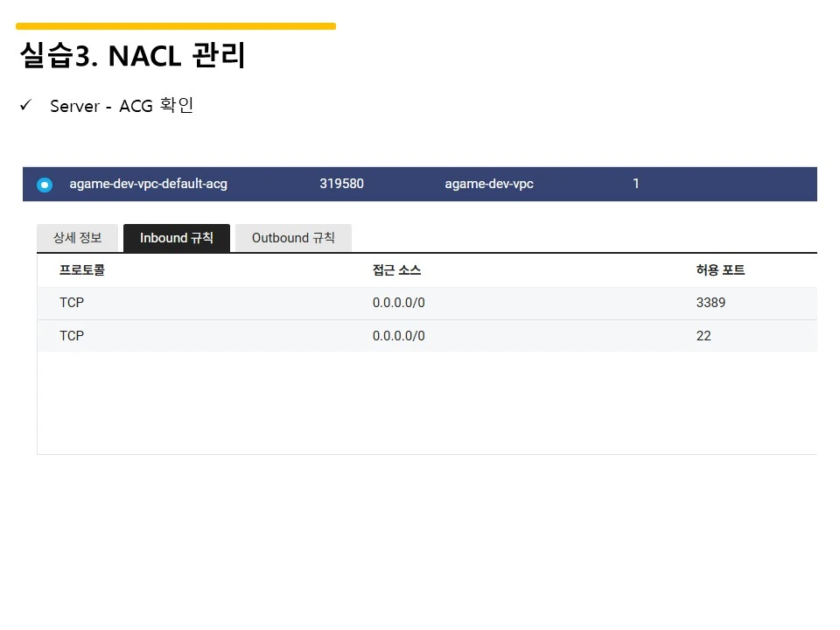Screen dimensions: 840x630
Task: Click the Server - ACG 확인 text
Action: [122, 106]
